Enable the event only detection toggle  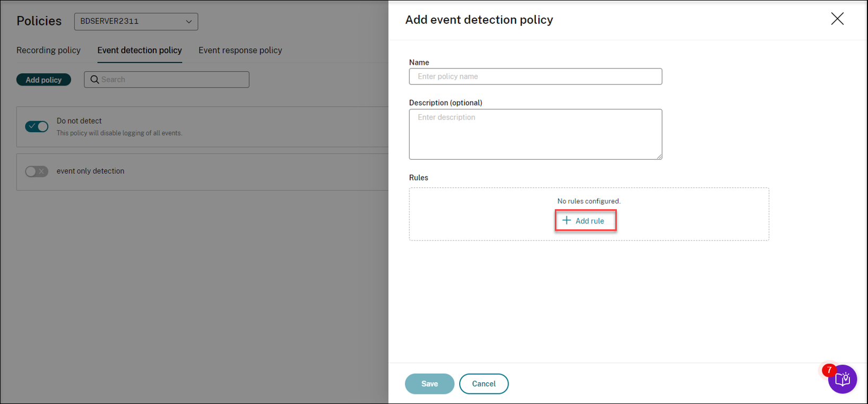pyautogui.click(x=37, y=171)
